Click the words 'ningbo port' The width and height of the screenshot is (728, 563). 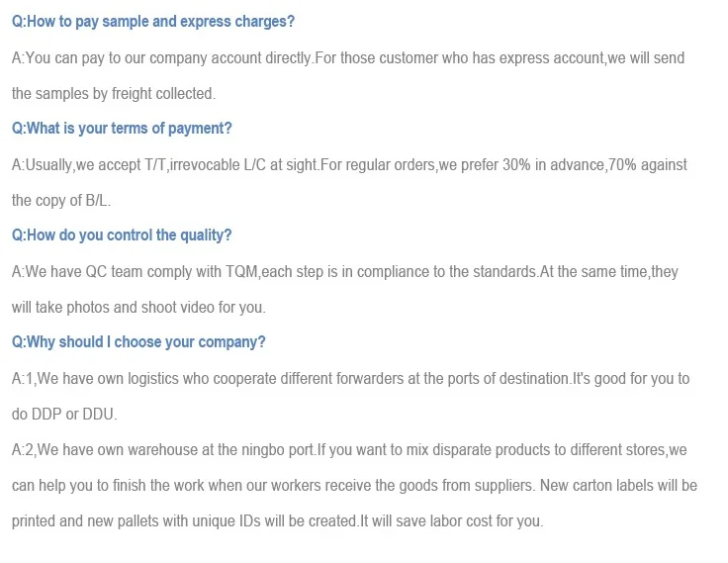(281, 450)
